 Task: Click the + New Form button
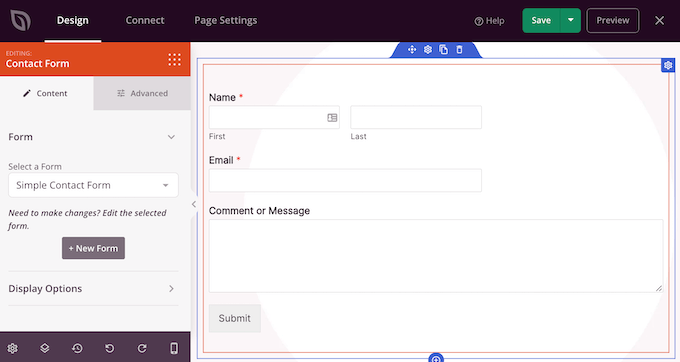[x=93, y=248]
